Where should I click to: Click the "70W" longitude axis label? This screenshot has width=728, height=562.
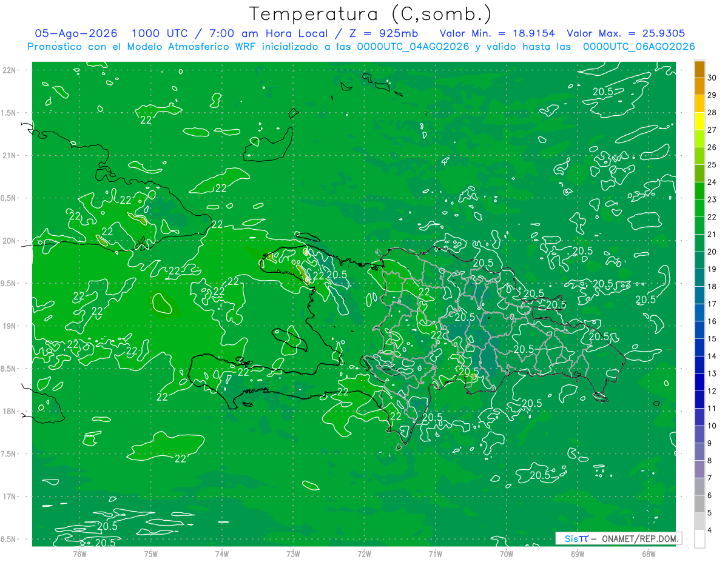[507, 554]
